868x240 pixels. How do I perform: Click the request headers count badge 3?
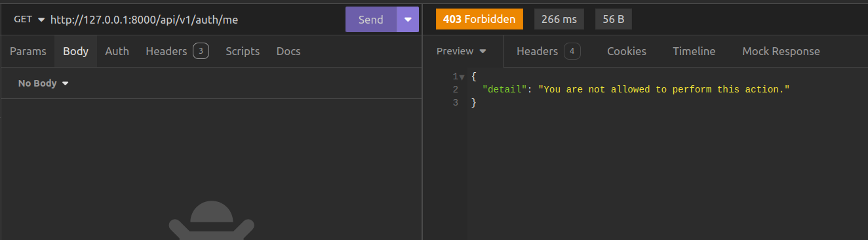point(201,51)
